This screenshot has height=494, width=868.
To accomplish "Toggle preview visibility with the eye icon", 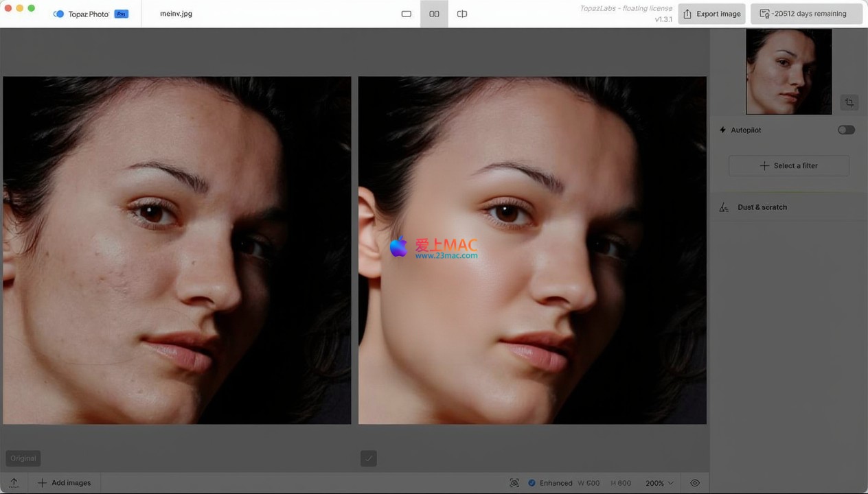I will pyautogui.click(x=695, y=483).
